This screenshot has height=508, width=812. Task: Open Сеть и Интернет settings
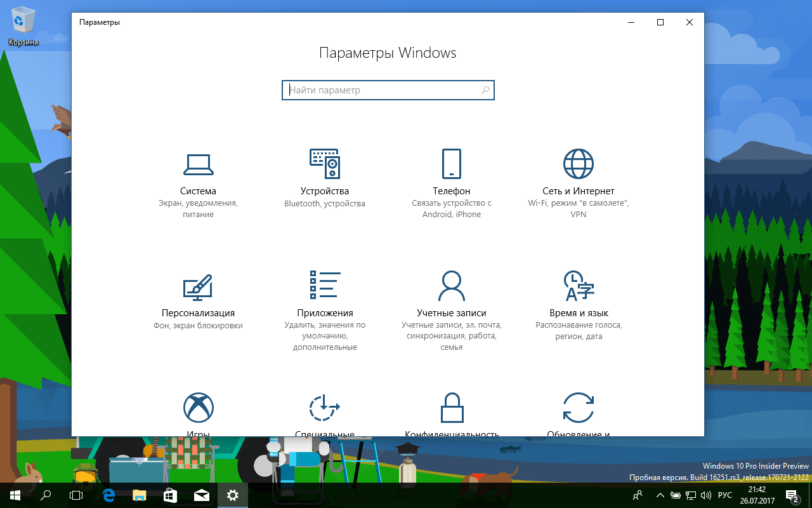[x=579, y=178]
